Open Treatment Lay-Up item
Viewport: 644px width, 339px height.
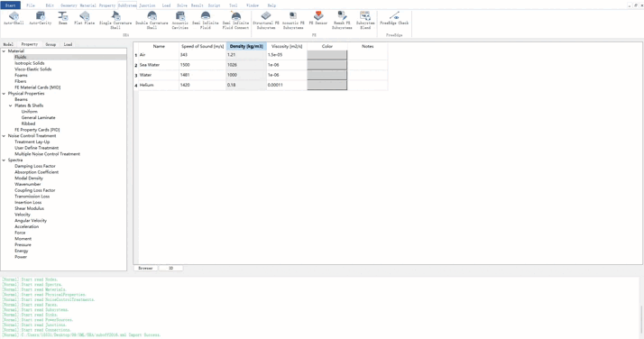click(32, 142)
